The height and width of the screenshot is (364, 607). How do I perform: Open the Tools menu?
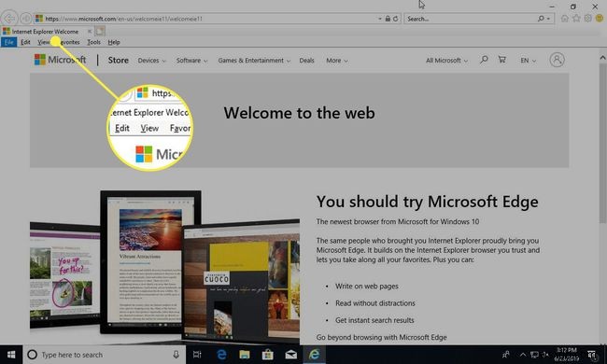click(x=93, y=42)
